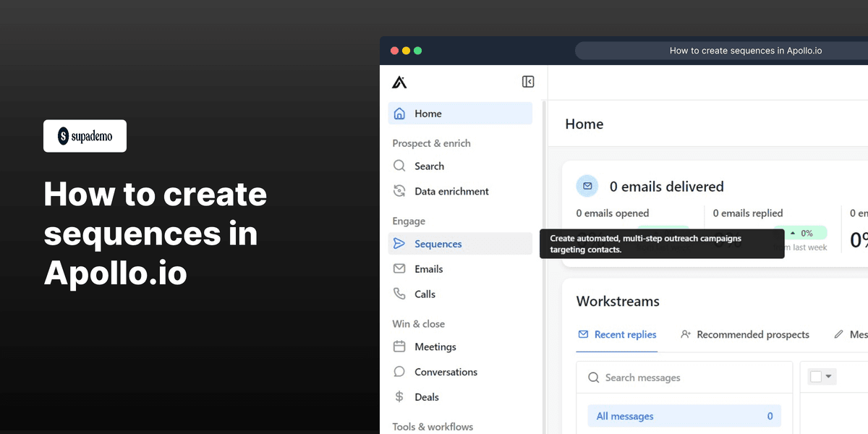Open Search via the magnifier icon
Screen dimensions: 868x434
point(399,166)
